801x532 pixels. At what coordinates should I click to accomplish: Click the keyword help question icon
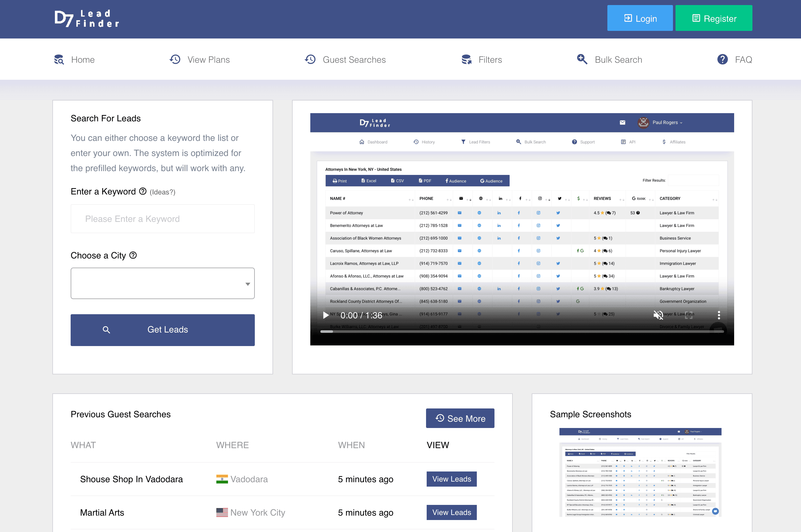click(143, 191)
